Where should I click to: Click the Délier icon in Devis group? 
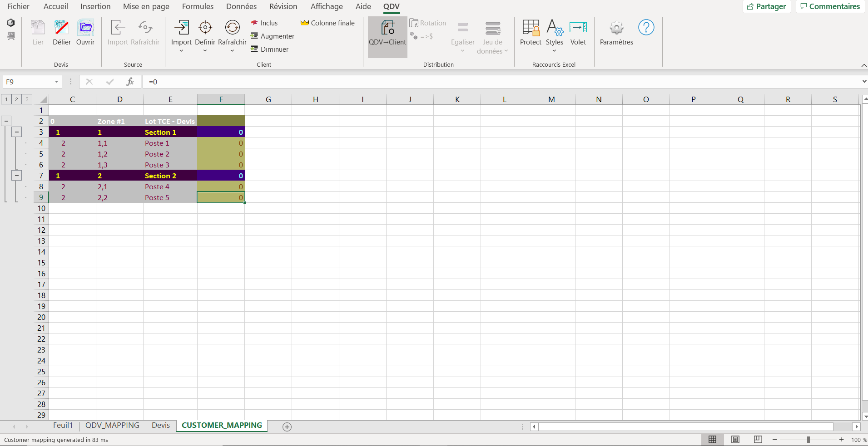pos(61,28)
